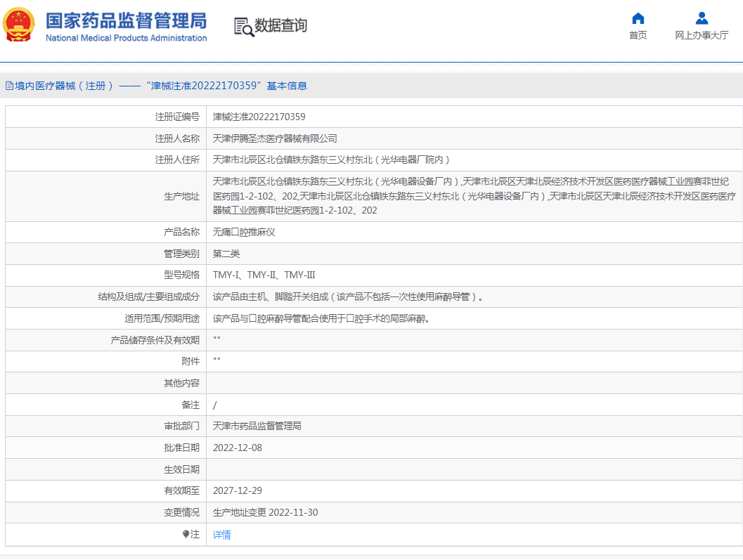Viewport: 743px width, 560px height.
Task: Click the 国家药品监督管理局 site title
Action: point(127,21)
